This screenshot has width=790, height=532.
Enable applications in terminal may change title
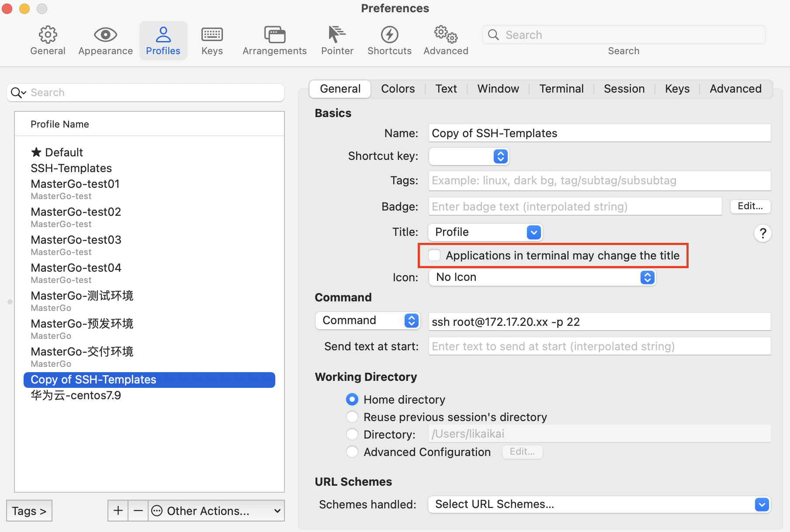[x=434, y=256]
